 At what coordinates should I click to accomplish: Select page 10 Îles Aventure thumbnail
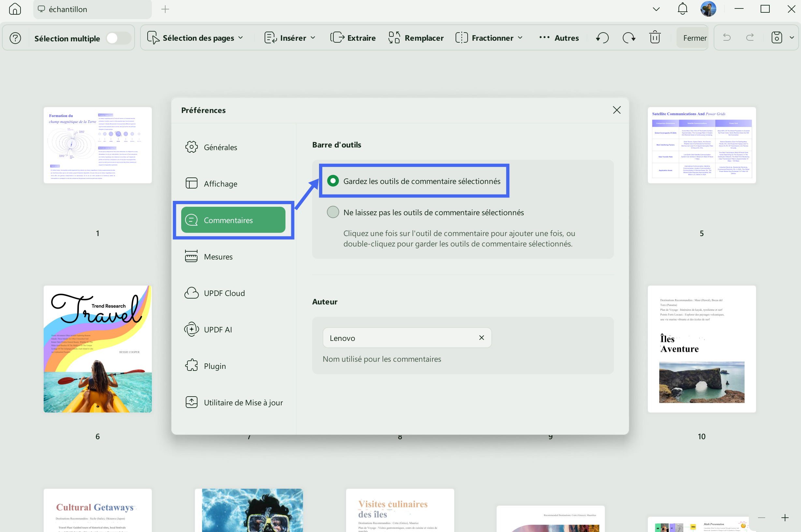click(x=702, y=349)
